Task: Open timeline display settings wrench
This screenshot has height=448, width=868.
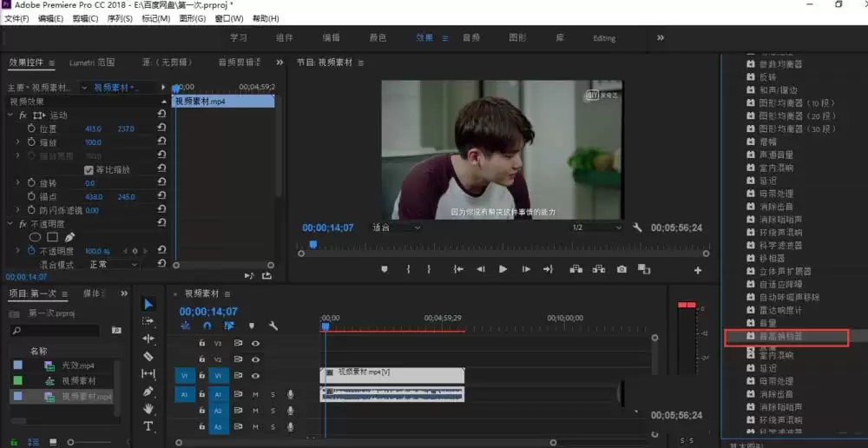Action: tap(273, 326)
